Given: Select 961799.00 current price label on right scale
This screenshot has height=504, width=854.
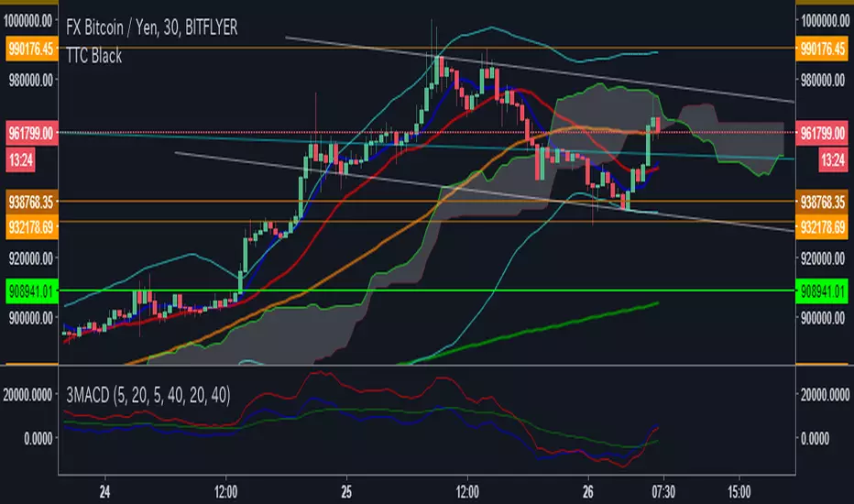Looking at the screenshot, I should pos(823,133).
